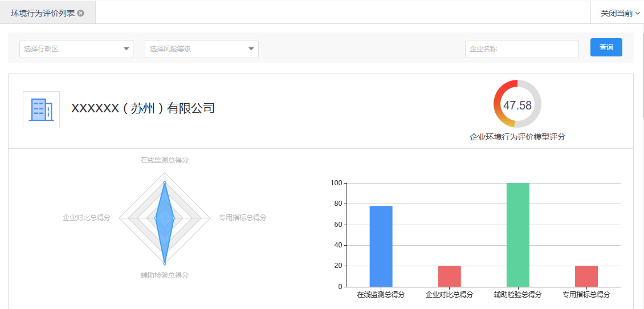Click the company building icon
The width and height of the screenshot is (644, 309).
pyautogui.click(x=41, y=109)
